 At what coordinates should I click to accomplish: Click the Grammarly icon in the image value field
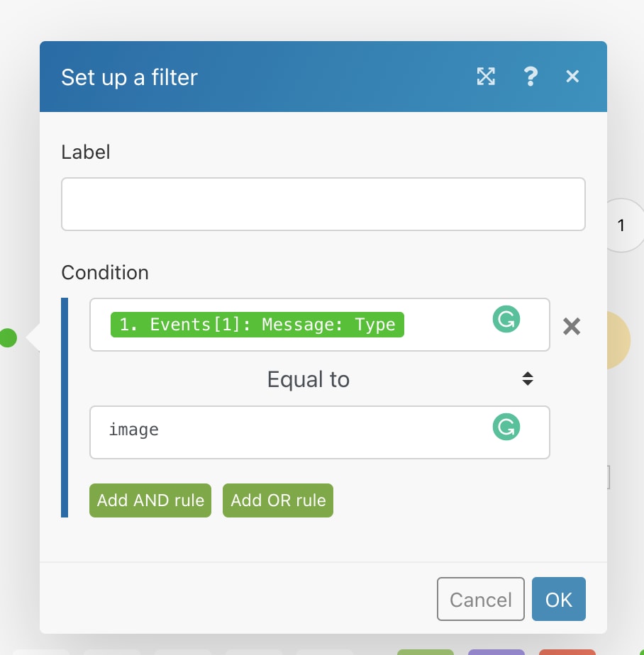point(506,427)
